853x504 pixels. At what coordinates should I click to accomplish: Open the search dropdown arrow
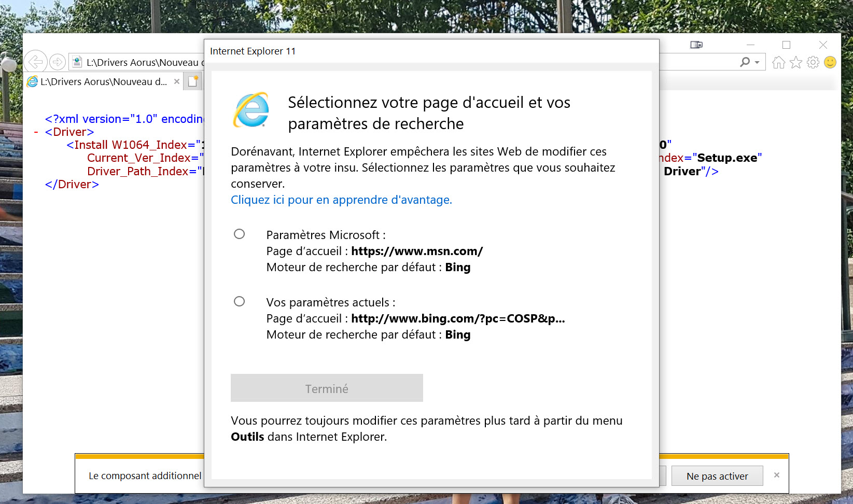757,63
